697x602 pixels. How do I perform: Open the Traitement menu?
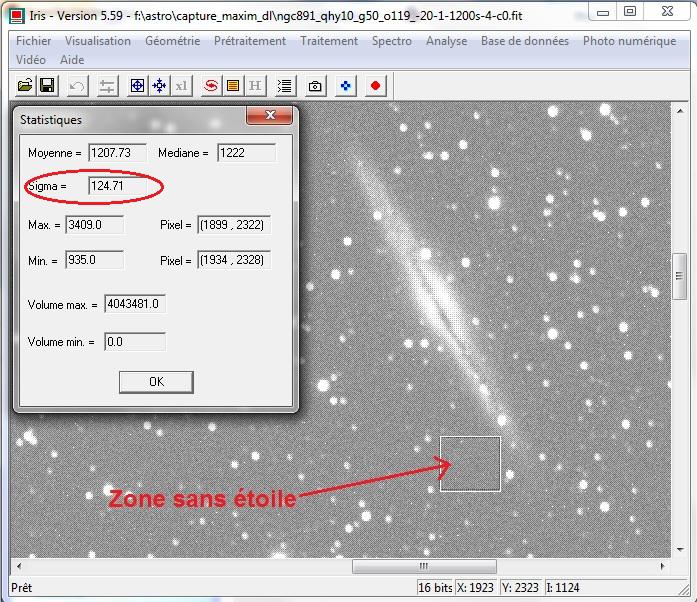[329, 41]
